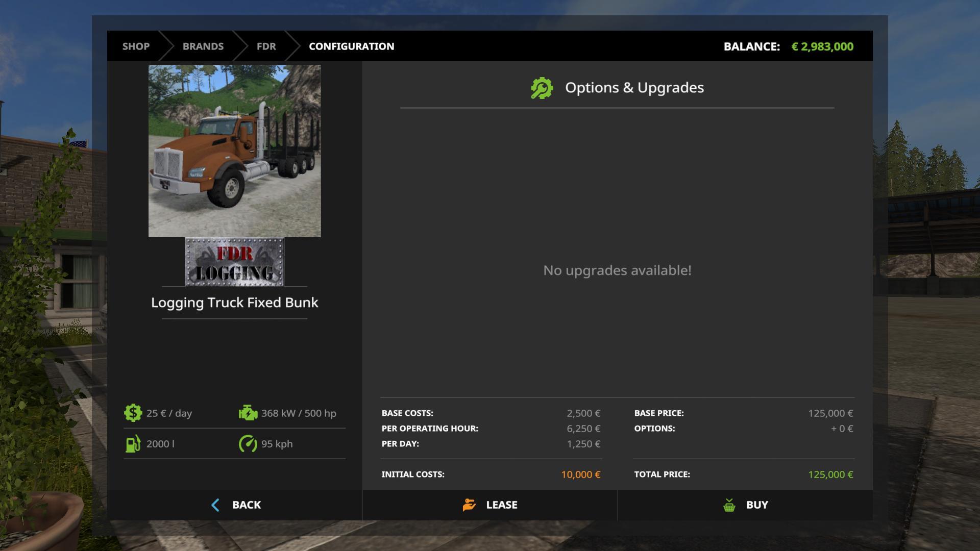
Task: Click the daily upkeep dollar icon
Action: click(x=133, y=413)
